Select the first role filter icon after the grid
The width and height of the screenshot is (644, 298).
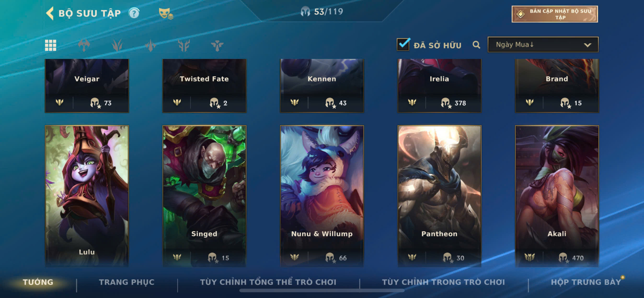click(x=84, y=45)
